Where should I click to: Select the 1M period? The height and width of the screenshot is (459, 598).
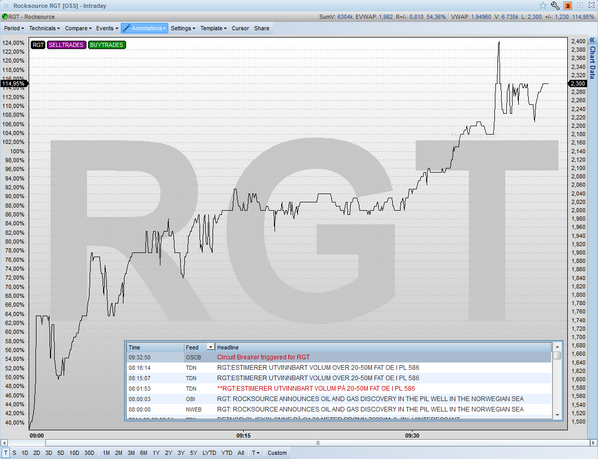click(106, 453)
